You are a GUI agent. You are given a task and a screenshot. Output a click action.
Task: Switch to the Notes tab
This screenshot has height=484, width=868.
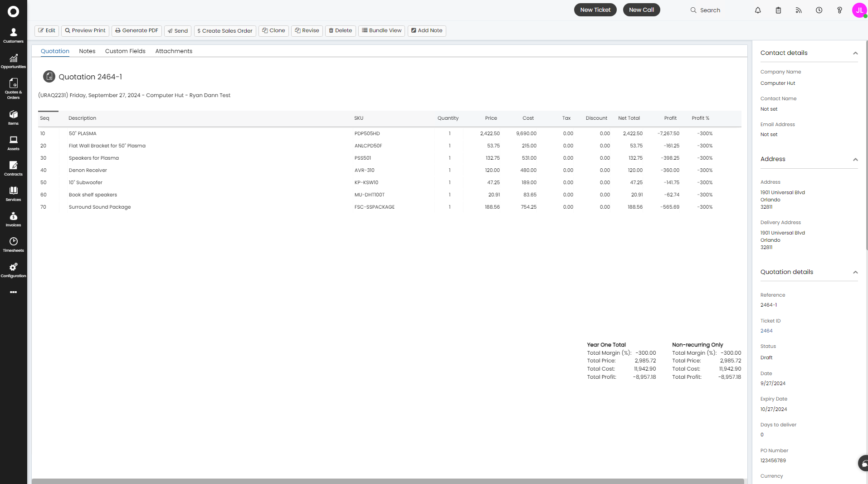pyautogui.click(x=87, y=51)
